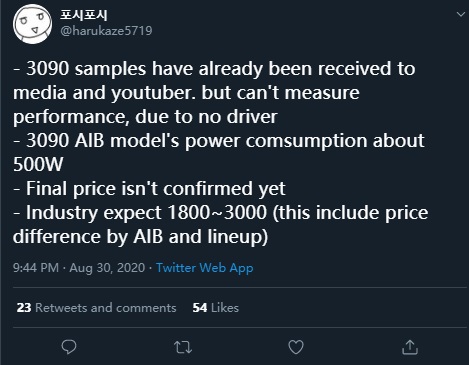Retweet this tweet using the arrows icon
The width and height of the screenshot is (469, 365).
click(183, 347)
